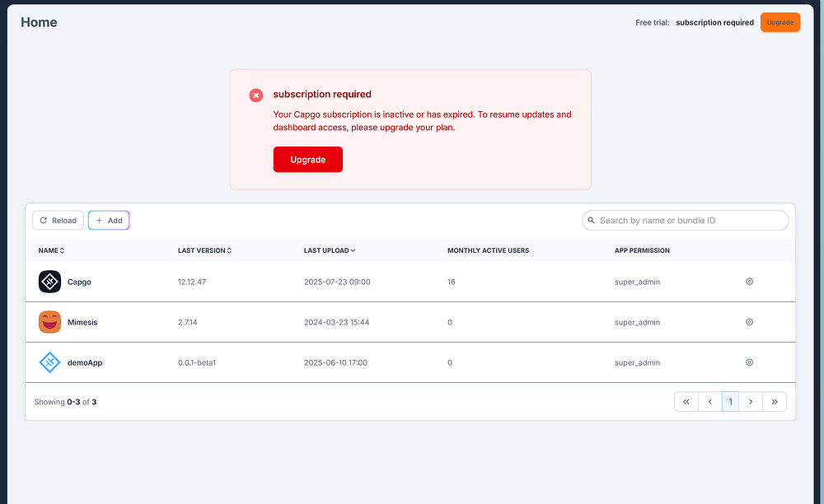Go to first page of results
Screen dimensions: 824x504
(686, 402)
